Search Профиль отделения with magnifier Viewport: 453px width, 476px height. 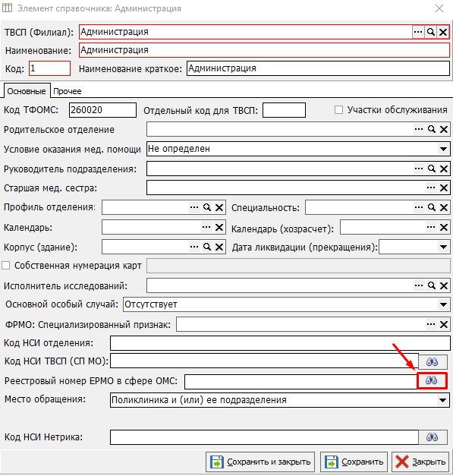(x=207, y=207)
